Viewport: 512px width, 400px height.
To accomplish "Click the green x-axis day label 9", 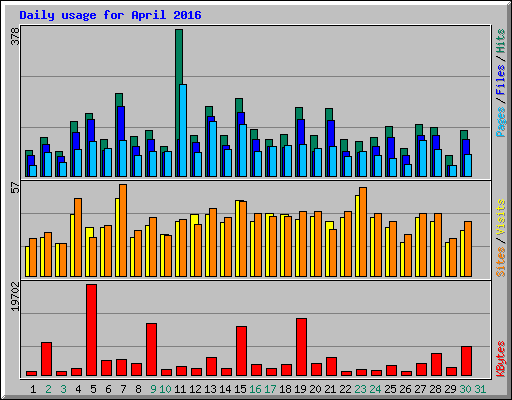I will click(153, 389).
